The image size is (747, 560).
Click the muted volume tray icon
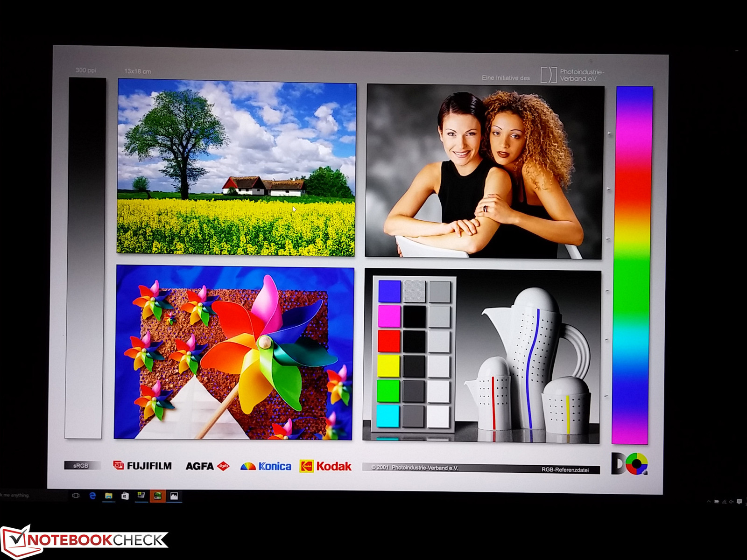[731, 502]
